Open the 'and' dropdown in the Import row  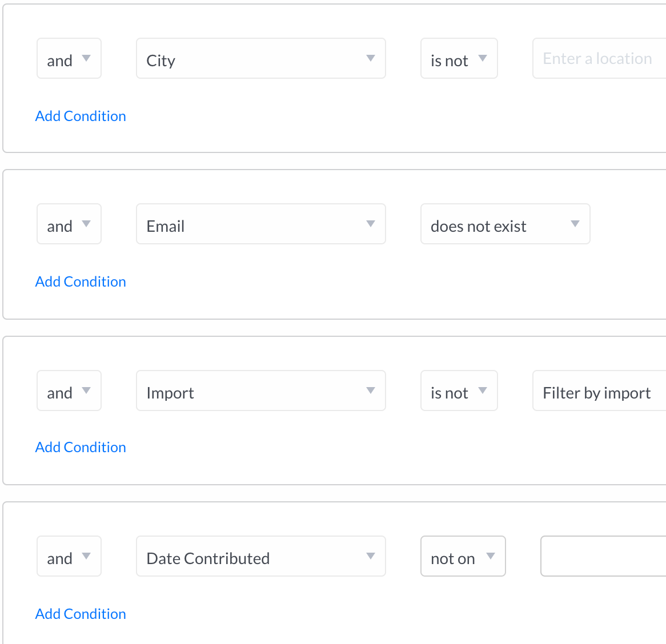tap(69, 391)
